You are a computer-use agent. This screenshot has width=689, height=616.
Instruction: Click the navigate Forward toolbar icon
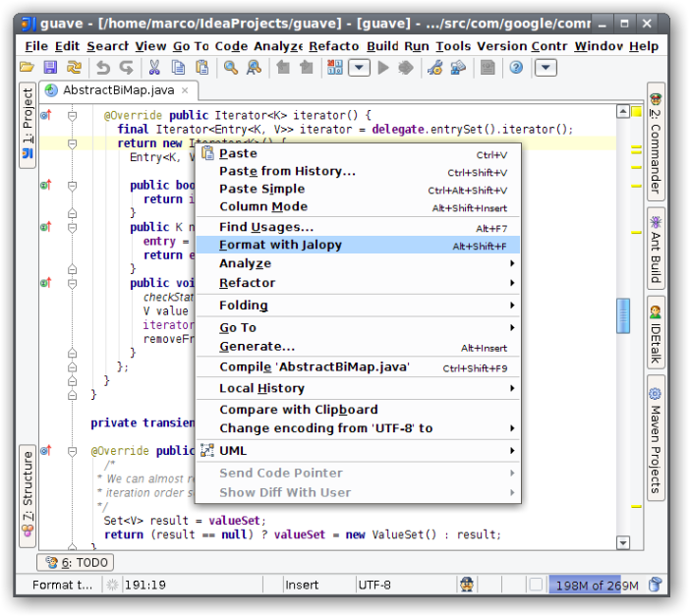coord(307,67)
